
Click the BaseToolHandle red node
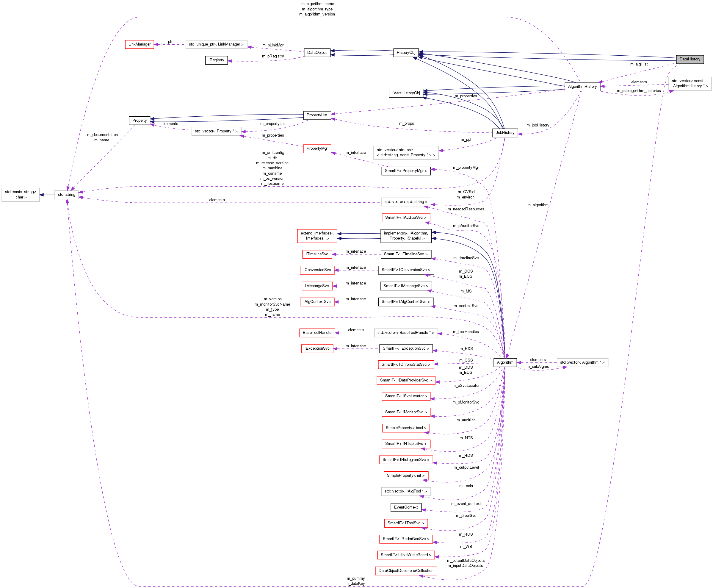pos(317,333)
